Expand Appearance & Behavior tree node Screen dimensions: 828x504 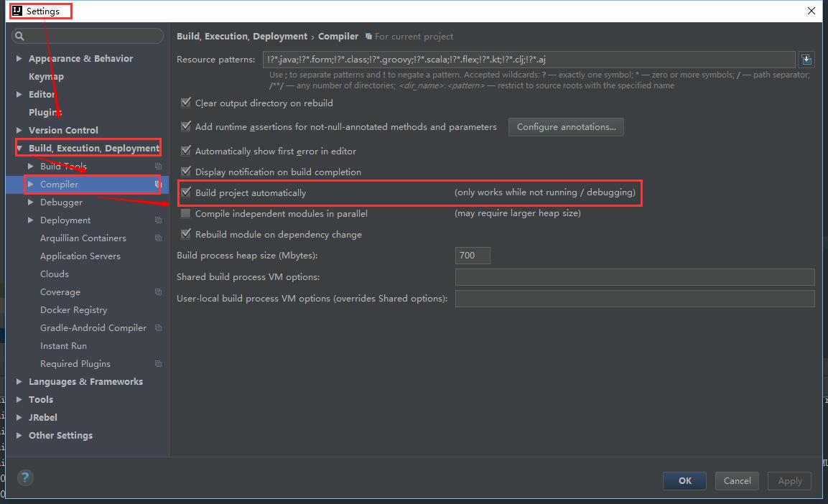tap(19, 59)
